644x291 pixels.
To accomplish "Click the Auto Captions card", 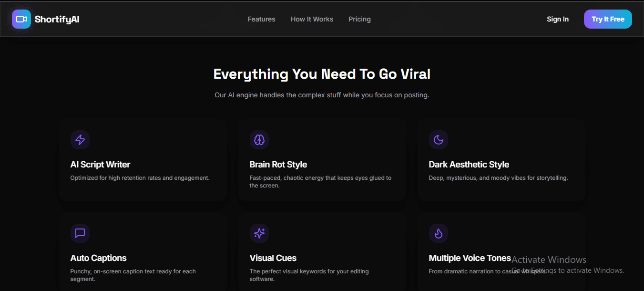I will coord(143,253).
